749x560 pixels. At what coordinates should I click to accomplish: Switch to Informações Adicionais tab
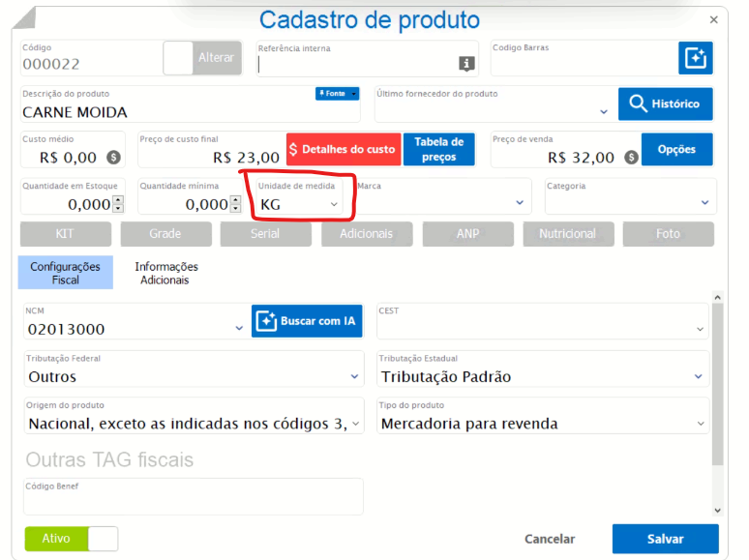pyautogui.click(x=166, y=274)
